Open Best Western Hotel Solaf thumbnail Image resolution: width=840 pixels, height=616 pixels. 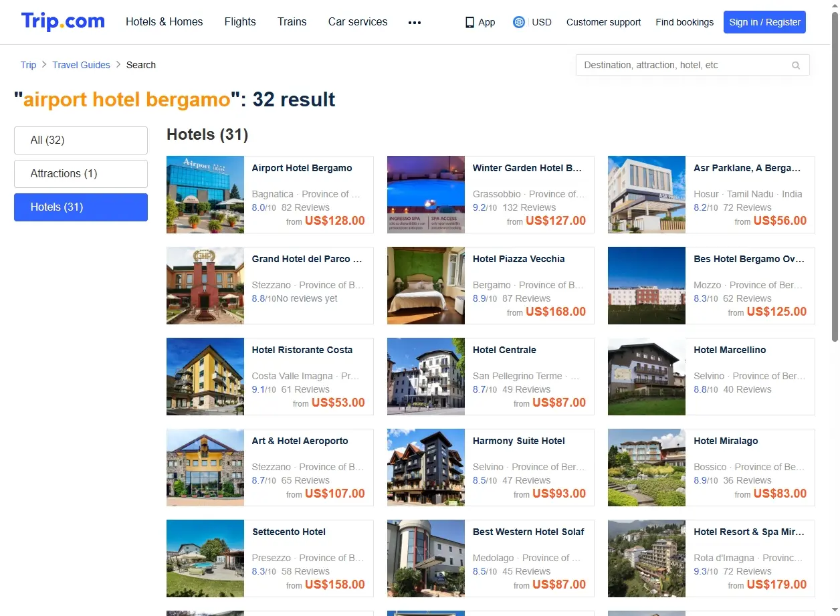426,558
